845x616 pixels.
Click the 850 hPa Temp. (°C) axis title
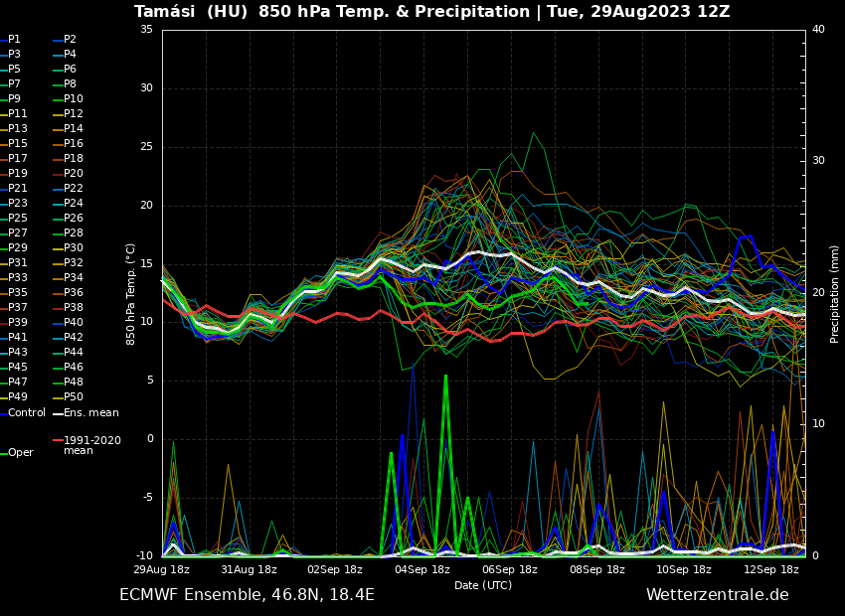pyautogui.click(x=131, y=294)
